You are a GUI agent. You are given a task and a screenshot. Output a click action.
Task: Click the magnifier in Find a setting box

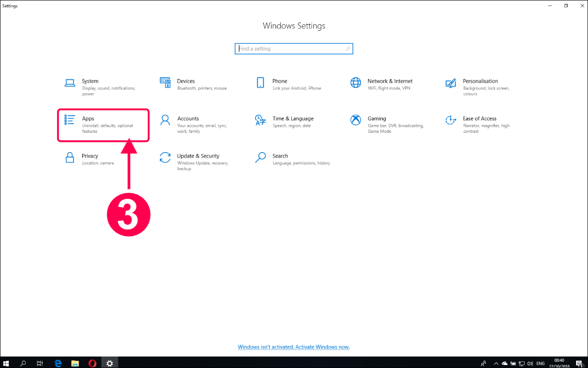click(348, 49)
